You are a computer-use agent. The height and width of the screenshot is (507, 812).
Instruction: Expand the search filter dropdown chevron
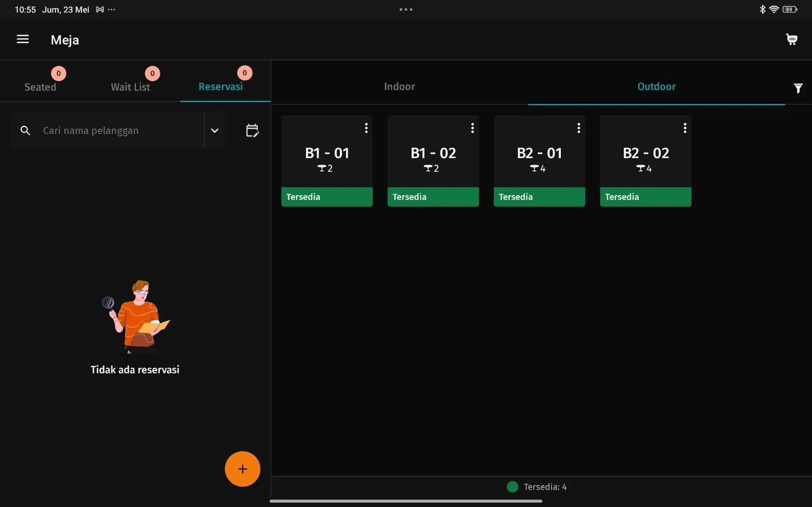(214, 130)
